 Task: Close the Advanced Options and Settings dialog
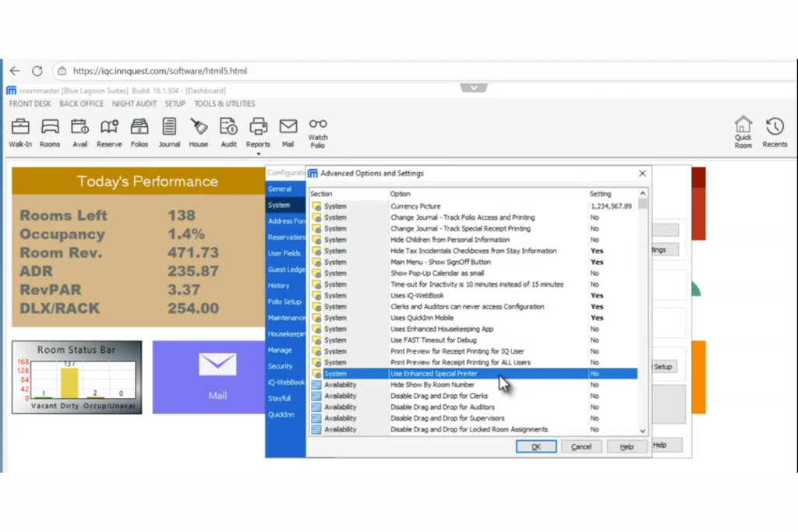point(642,174)
